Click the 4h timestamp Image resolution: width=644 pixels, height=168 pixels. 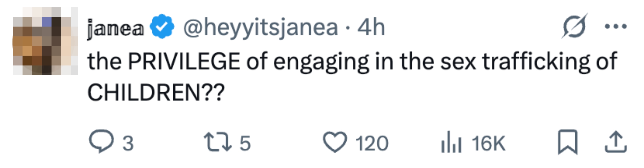pyautogui.click(x=371, y=28)
